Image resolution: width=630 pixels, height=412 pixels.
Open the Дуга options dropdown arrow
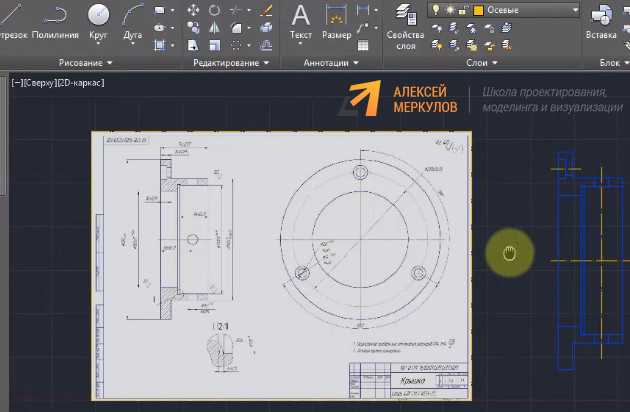[x=133, y=43]
